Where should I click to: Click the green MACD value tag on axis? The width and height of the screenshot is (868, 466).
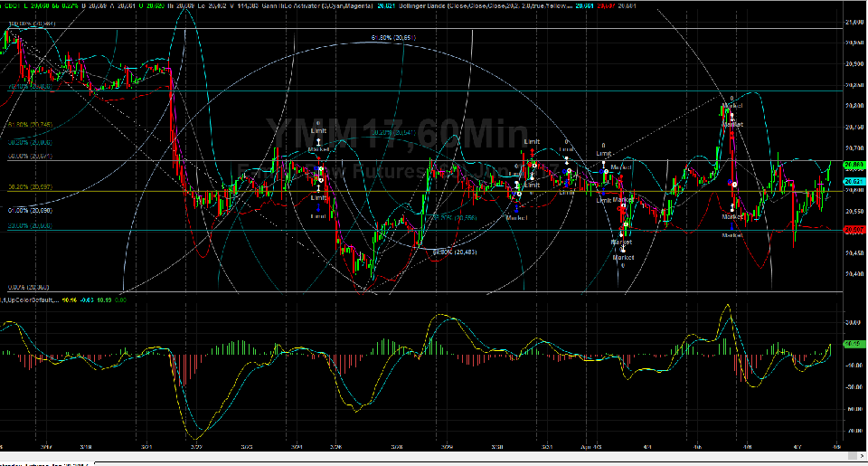(853, 344)
